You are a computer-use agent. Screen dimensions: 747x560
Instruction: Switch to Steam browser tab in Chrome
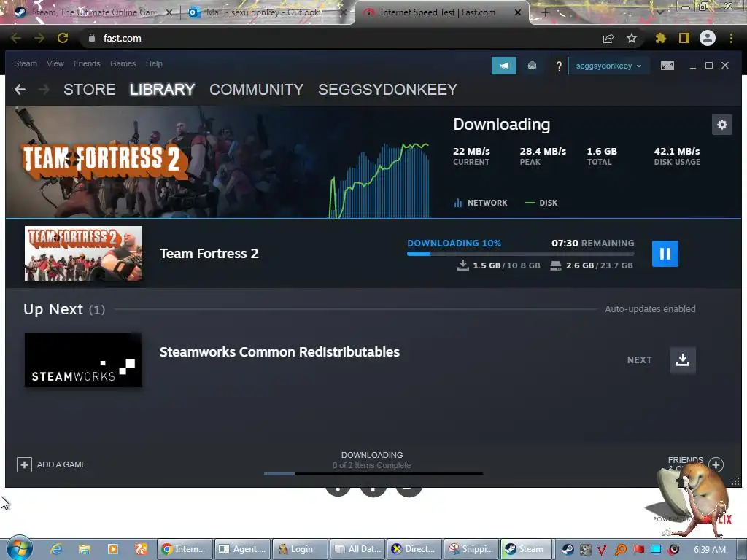(x=93, y=12)
